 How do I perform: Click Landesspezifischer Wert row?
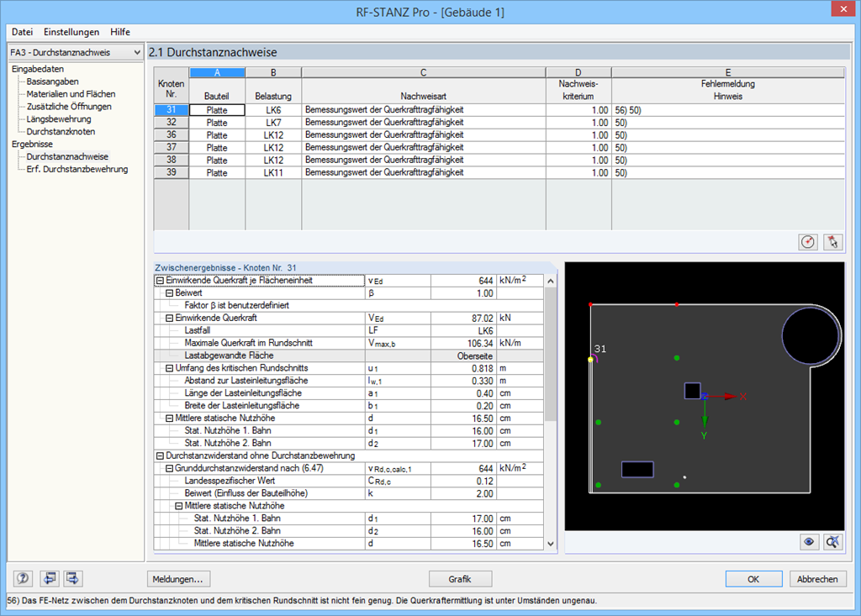click(349, 481)
